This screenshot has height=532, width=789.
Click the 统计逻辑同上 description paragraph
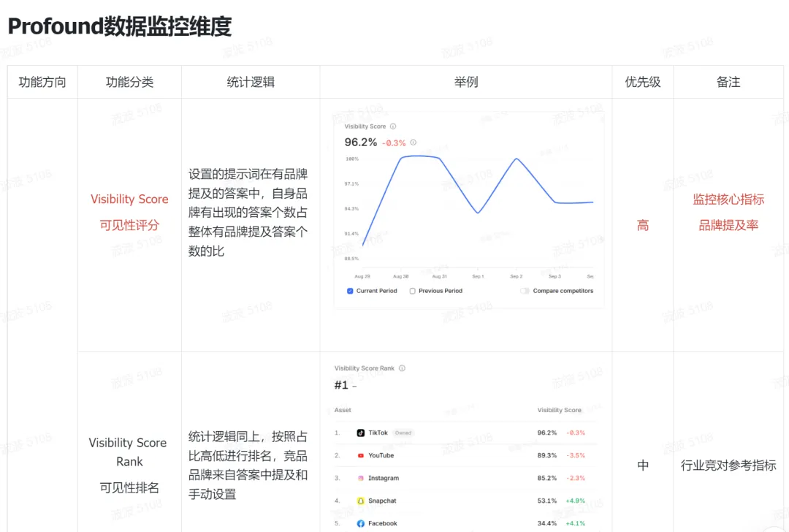point(248,465)
